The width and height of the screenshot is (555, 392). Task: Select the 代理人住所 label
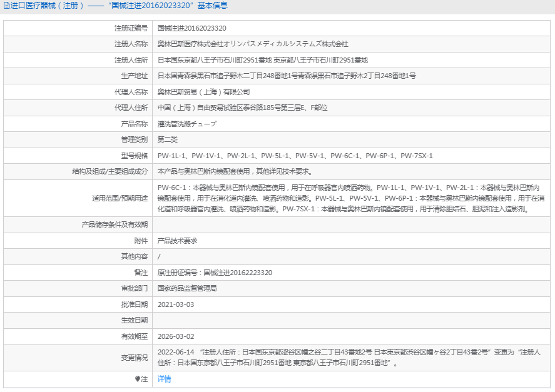[131, 108]
